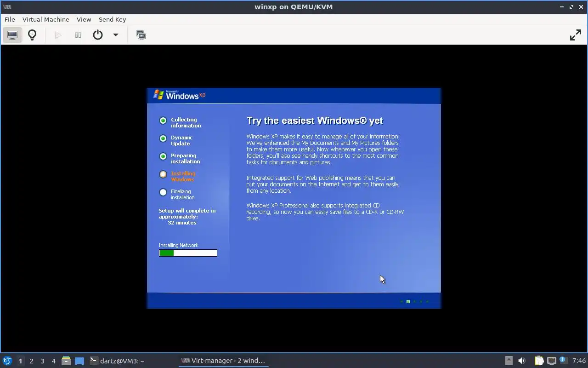This screenshot has width=588, height=368.
Task: Close the winxp QEMU/KVM window
Action: click(582, 7)
